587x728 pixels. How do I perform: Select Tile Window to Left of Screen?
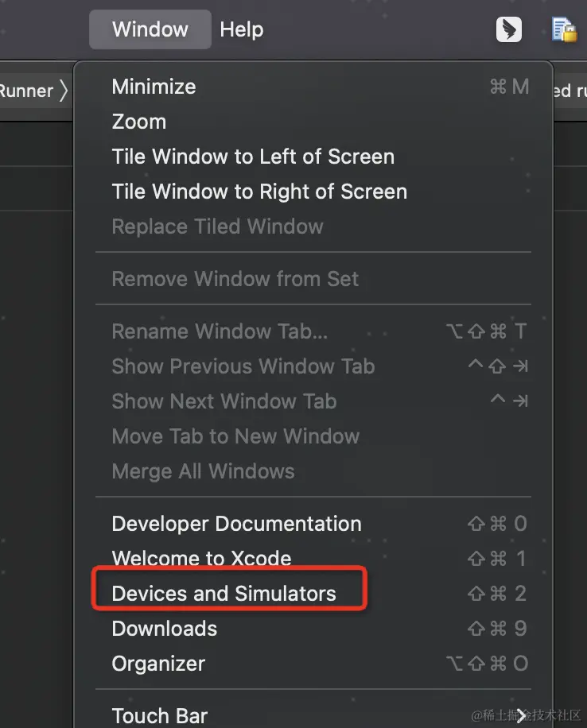[x=253, y=157]
